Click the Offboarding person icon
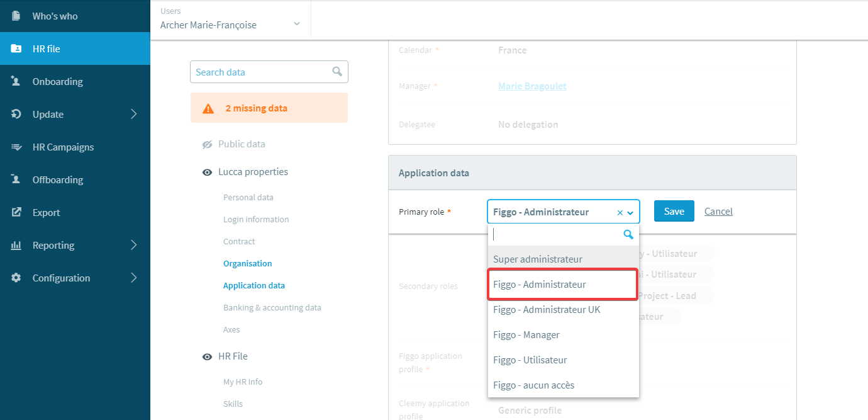868x420 pixels. click(x=16, y=179)
